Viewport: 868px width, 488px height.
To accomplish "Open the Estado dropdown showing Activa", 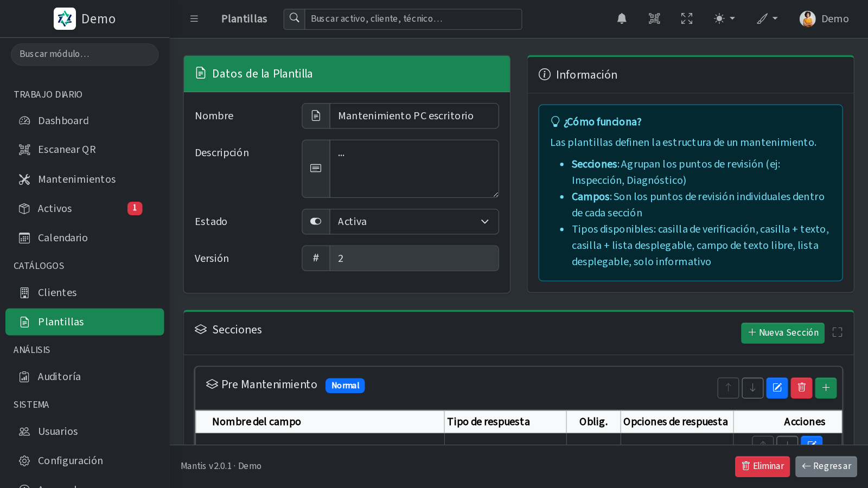I will click(x=414, y=222).
